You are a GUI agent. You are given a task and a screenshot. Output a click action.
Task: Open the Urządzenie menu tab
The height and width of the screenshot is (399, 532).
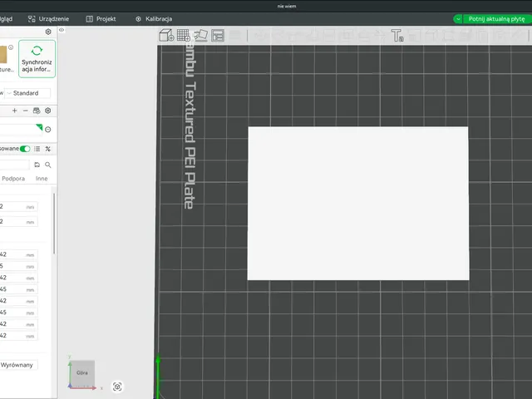point(48,19)
